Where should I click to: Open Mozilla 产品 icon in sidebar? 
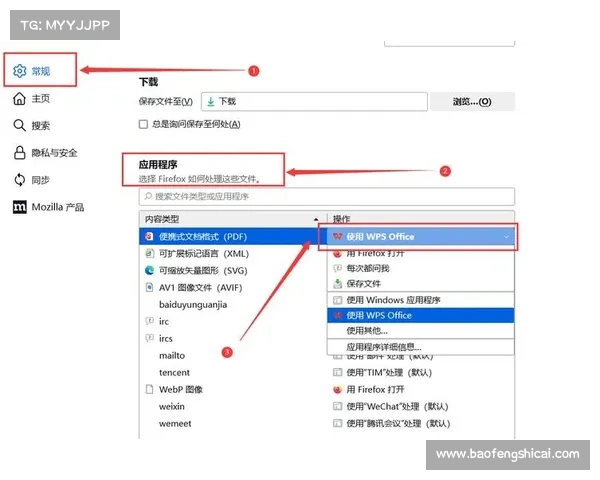pos(19,207)
